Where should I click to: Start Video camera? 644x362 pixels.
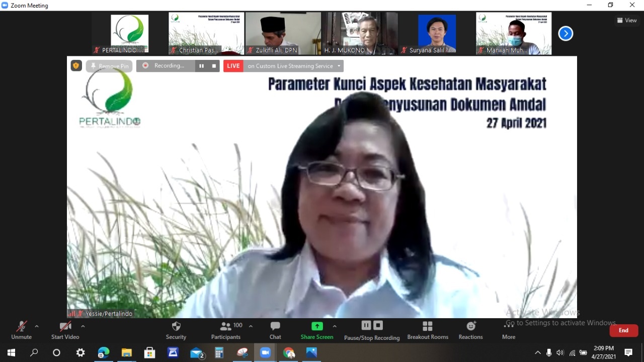point(65,330)
